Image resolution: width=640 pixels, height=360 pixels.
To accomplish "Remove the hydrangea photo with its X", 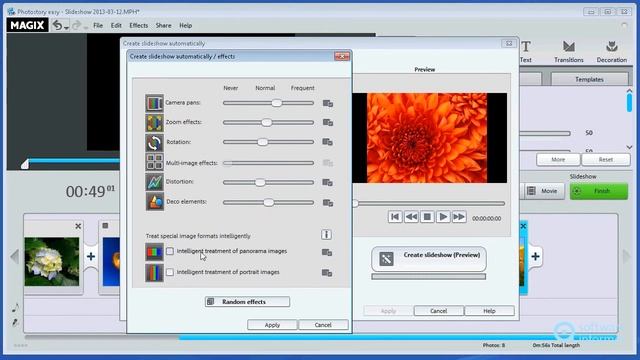I will 78,226.
